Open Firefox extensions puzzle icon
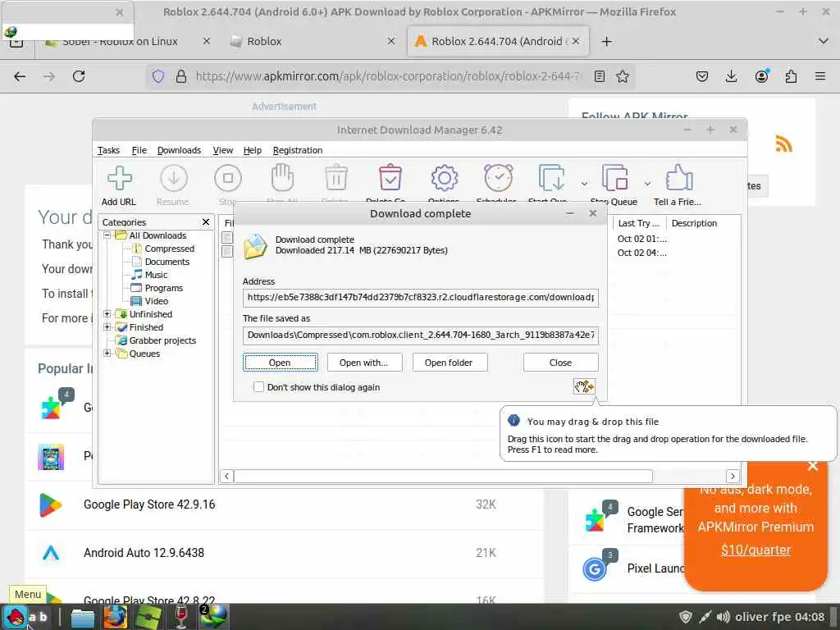Image resolution: width=840 pixels, height=630 pixels. click(x=791, y=76)
